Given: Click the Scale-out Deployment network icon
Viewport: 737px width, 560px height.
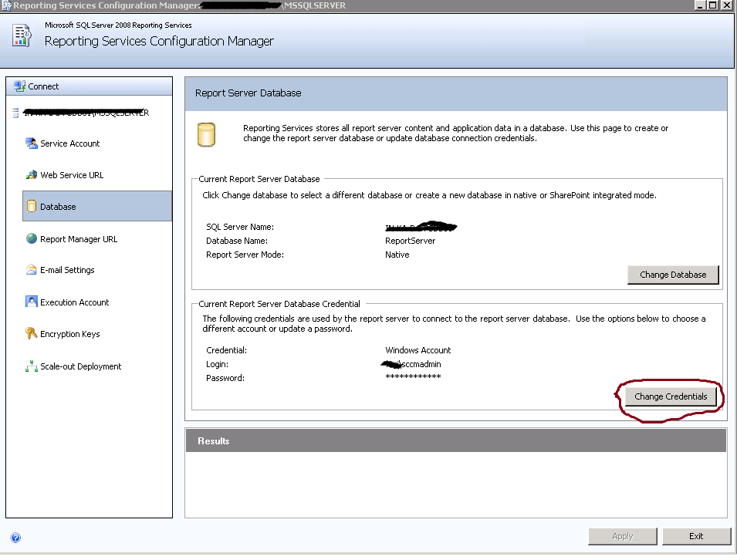Looking at the screenshot, I should pos(32,366).
